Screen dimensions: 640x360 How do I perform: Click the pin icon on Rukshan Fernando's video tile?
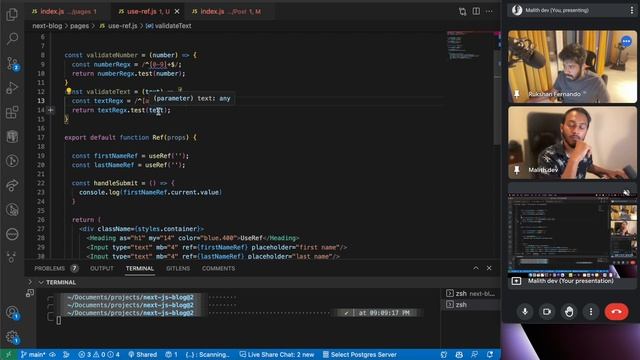click(x=517, y=94)
